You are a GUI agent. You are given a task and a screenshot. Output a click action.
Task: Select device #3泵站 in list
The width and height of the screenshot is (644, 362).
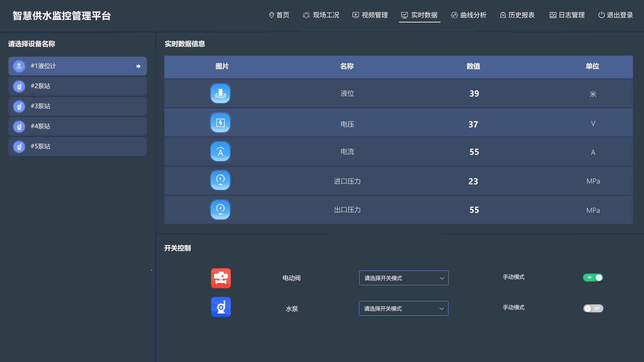click(x=77, y=106)
